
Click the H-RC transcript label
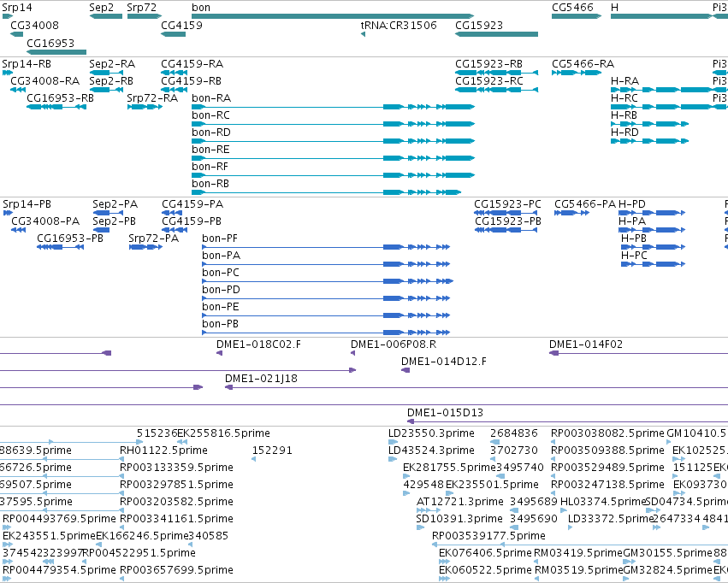pos(624,98)
